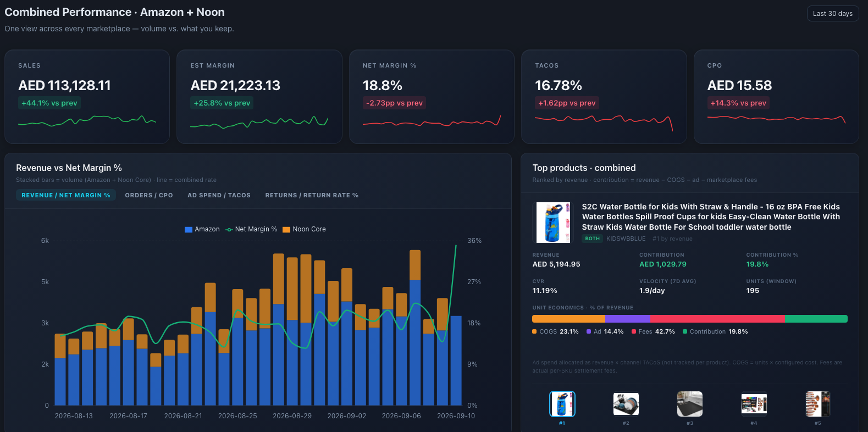Click the AED 15.58 CPO value
This screenshot has height=432, width=868.
click(739, 85)
